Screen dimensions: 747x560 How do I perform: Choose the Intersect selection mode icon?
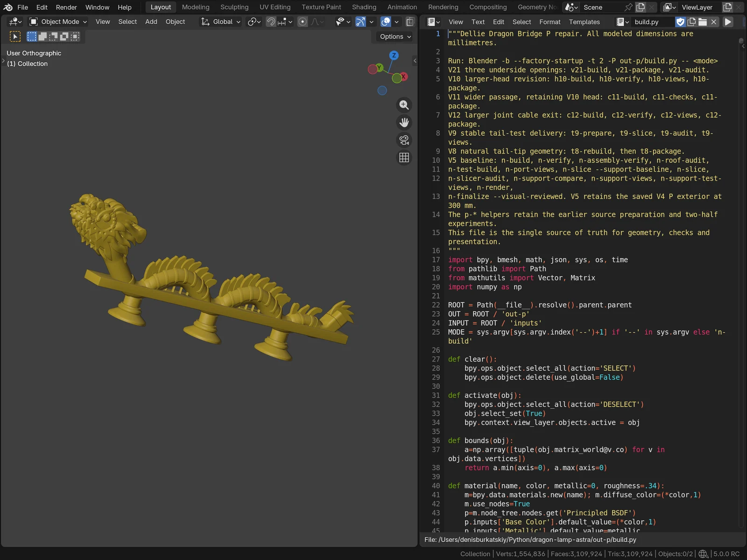(x=75, y=36)
